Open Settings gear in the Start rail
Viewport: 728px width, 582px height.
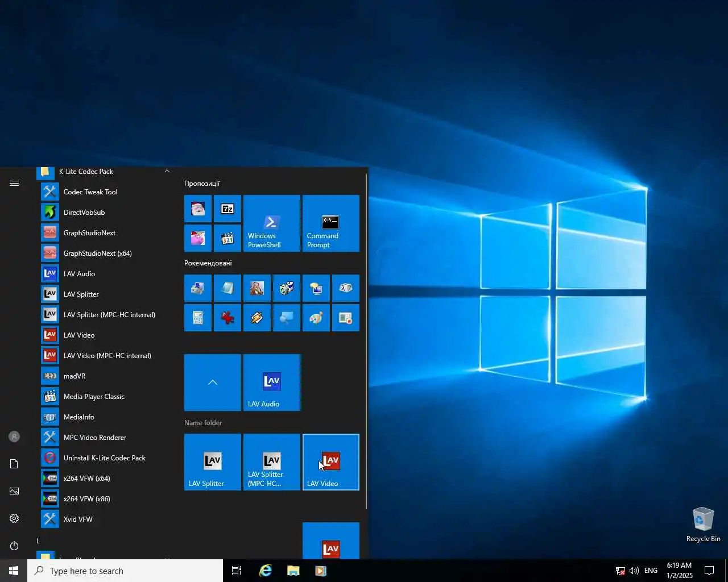pyautogui.click(x=14, y=518)
